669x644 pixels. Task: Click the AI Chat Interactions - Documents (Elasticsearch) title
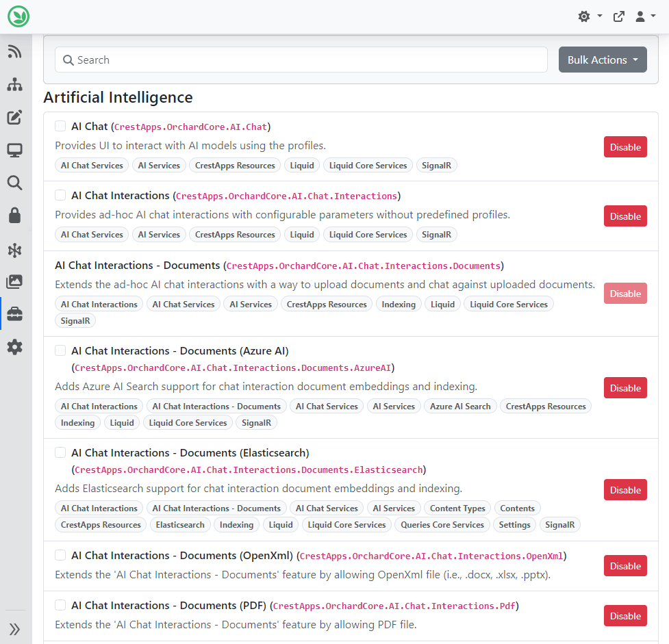click(190, 453)
